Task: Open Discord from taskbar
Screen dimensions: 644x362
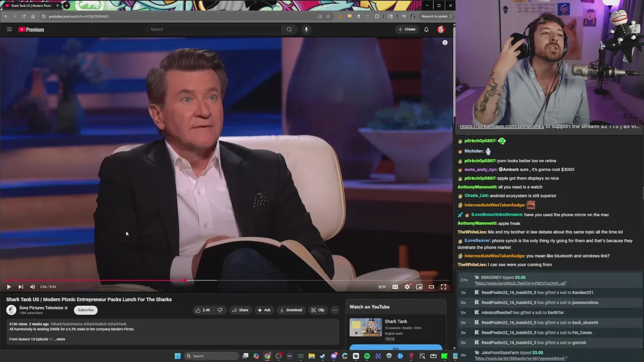Action: [334, 356]
